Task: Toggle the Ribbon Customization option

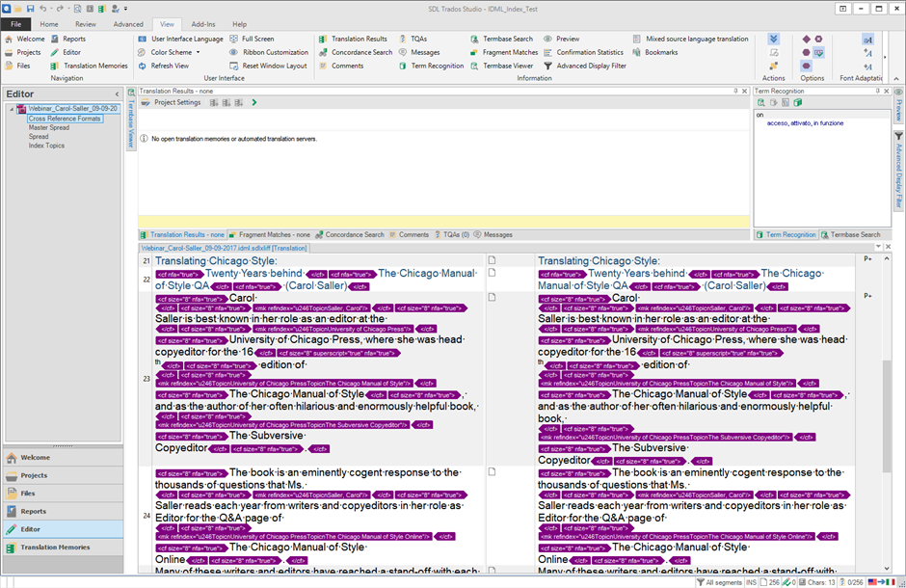Action: pyautogui.click(x=269, y=52)
